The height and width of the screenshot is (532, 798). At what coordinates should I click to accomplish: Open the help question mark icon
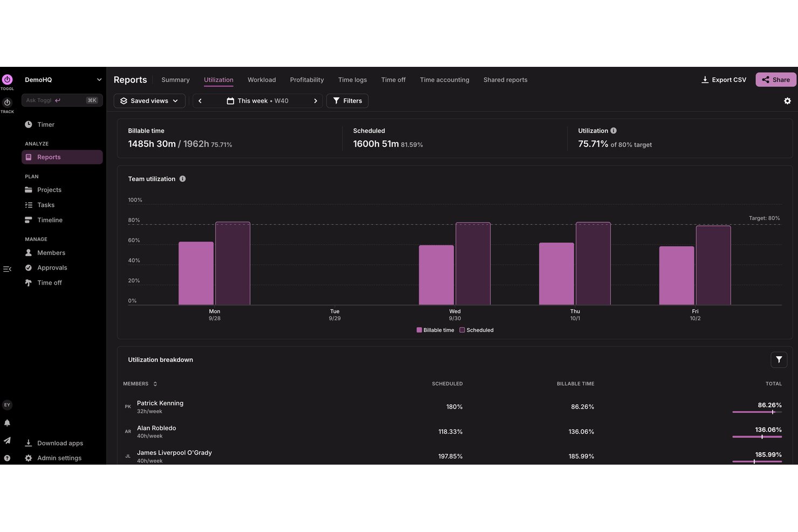click(7, 458)
